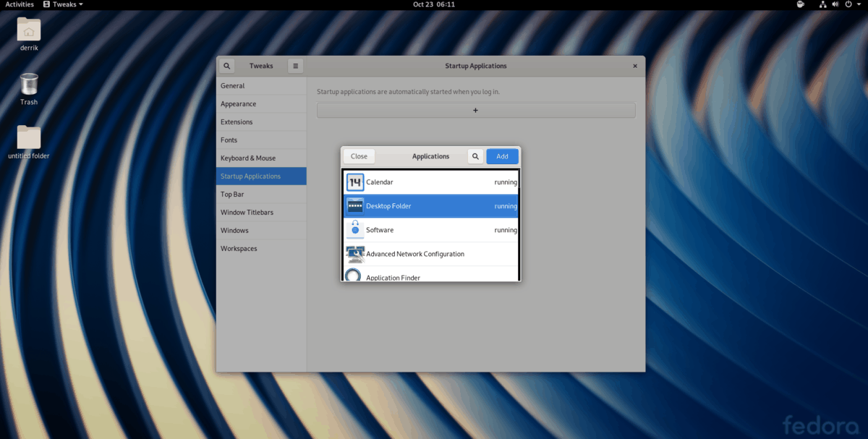Image resolution: width=868 pixels, height=439 pixels.
Task: Click the magnifier search icon in Tweaks
Action: tap(226, 65)
